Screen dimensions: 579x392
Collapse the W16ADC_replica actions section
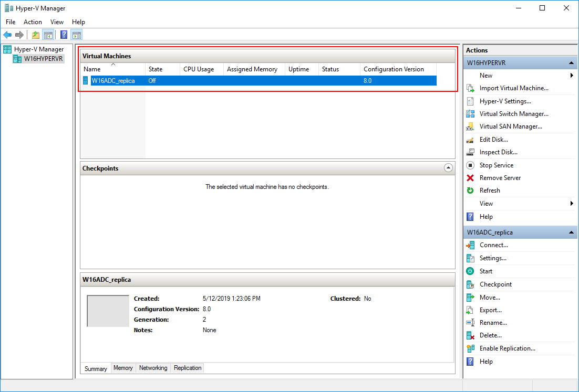pos(571,232)
